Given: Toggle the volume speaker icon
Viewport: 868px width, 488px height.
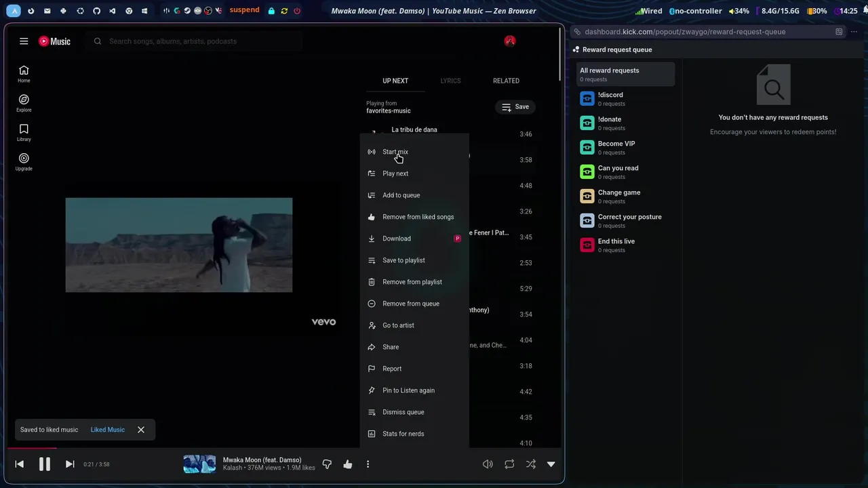Looking at the screenshot, I should pyautogui.click(x=488, y=464).
